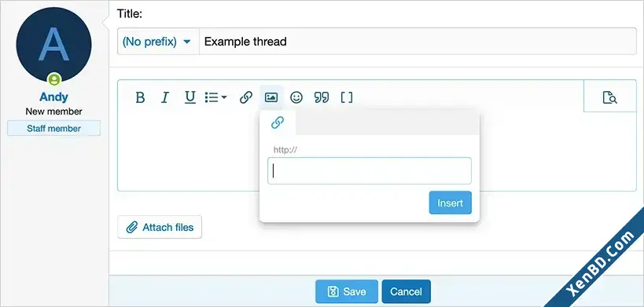Cancel editing the thread
The image size is (644, 307).
pos(406,291)
